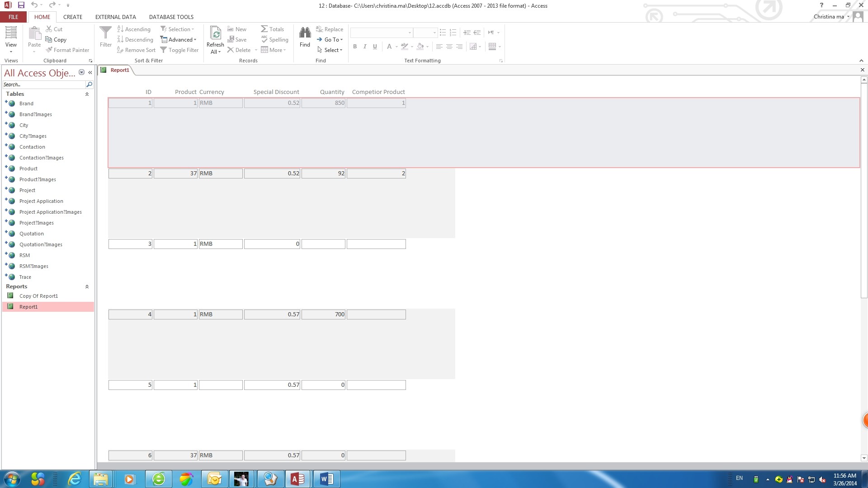
Task: Sort records Ascending
Action: pos(134,29)
